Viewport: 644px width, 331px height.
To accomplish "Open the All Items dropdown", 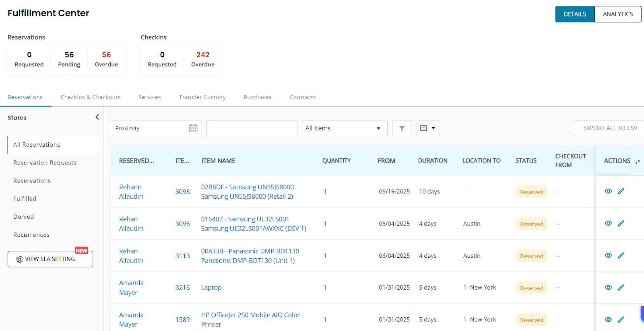I will coord(344,128).
